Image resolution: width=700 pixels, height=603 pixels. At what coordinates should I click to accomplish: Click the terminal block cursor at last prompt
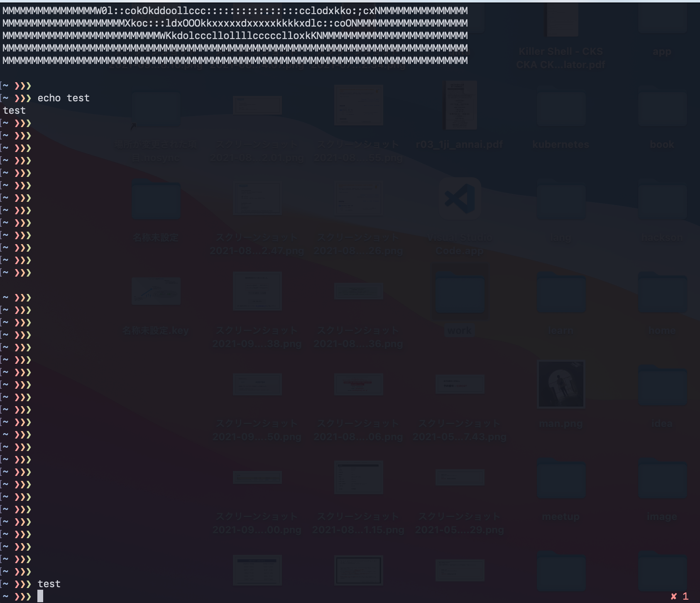pyautogui.click(x=40, y=596)
